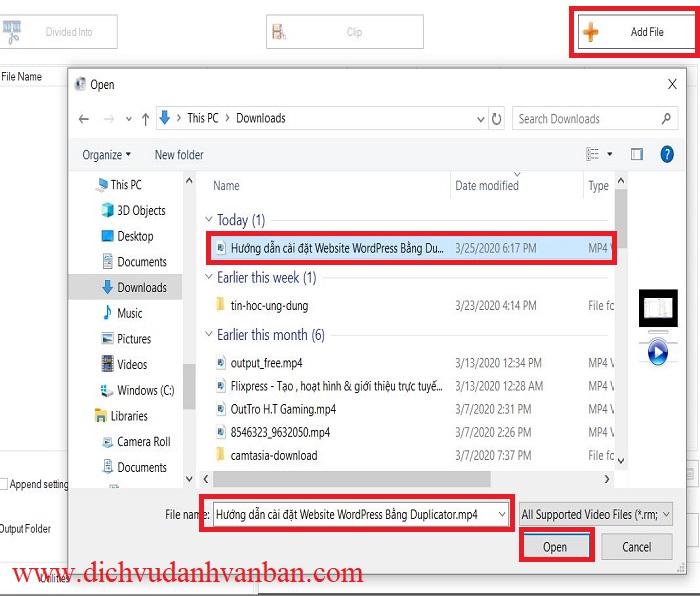Image resolution: width=700 pixels, height=596 pixels.
Task: Click Downloads in the address path
Action: (261, 118)
